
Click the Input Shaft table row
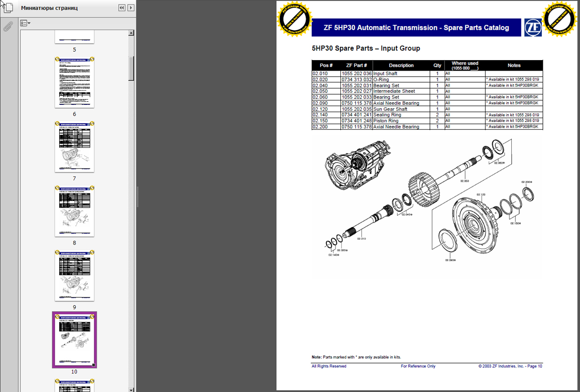coord(427,74)
